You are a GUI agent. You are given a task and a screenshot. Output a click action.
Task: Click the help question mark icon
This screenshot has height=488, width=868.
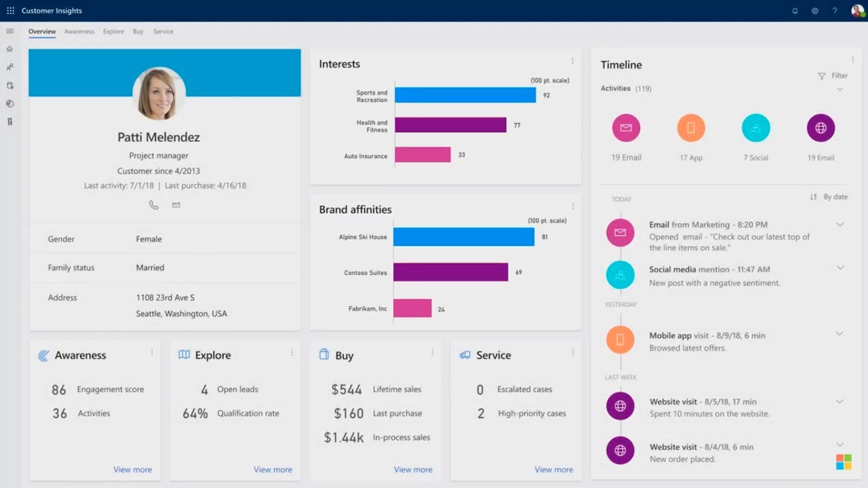pyautogui.click(x=835, y=11)
